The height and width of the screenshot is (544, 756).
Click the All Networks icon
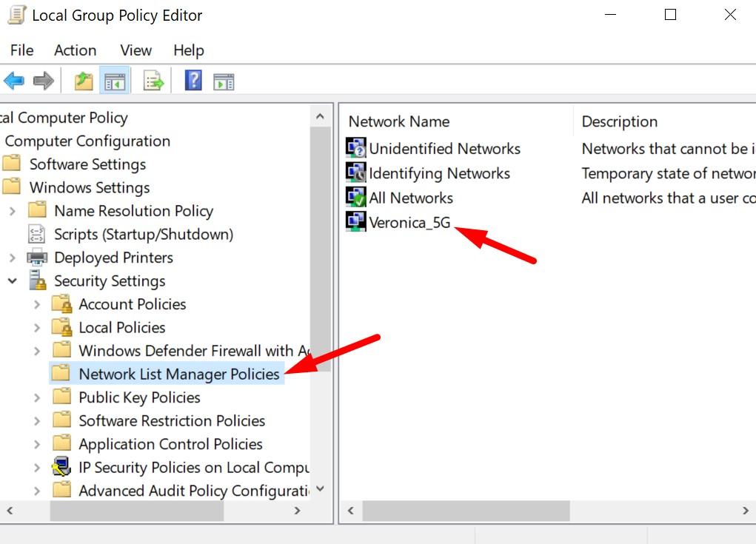pyautogui.click(x=356, y=197)
